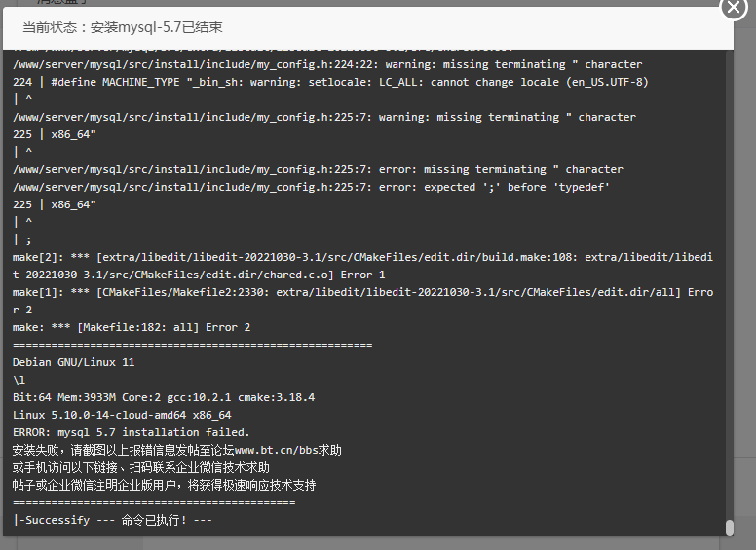Click the 当前状态 status header text

tap(123, 27)
